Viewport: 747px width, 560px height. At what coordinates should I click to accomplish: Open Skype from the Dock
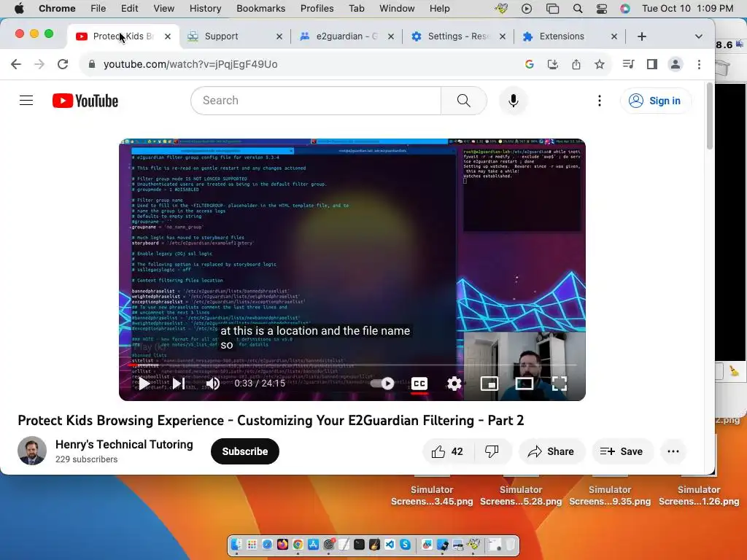[x=405, y=544]
